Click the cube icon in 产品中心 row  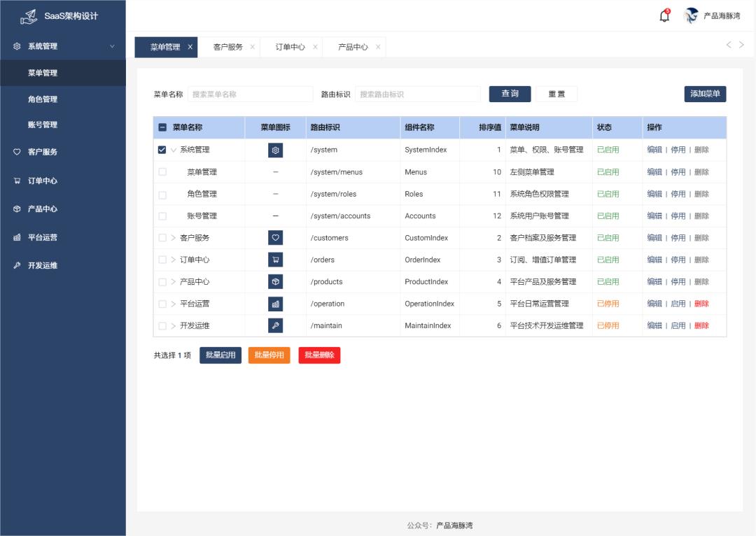point(275,281)
